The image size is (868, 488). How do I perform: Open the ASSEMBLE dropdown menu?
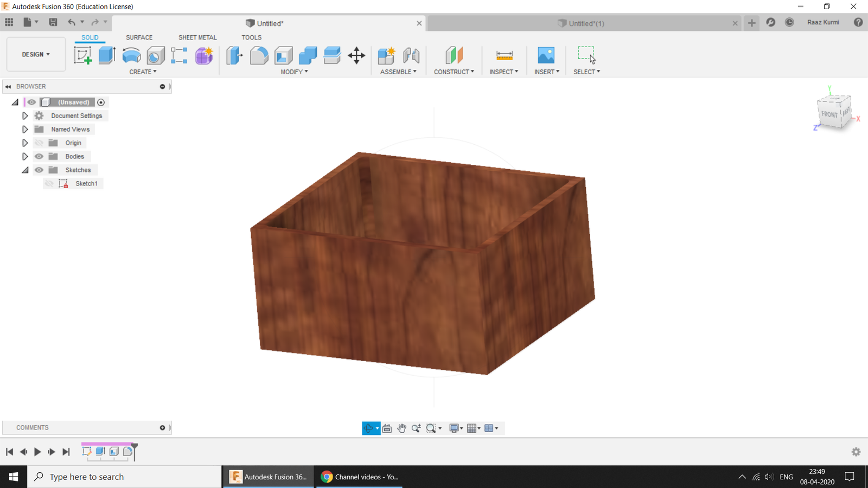tap(398, 72)
